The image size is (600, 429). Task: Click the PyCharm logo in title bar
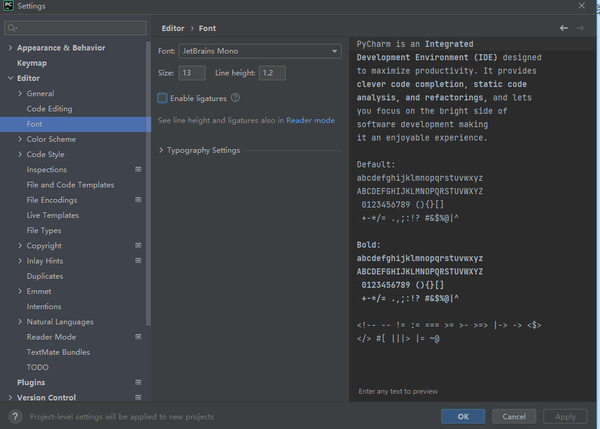pyautogui.click(x=9, y=7)
